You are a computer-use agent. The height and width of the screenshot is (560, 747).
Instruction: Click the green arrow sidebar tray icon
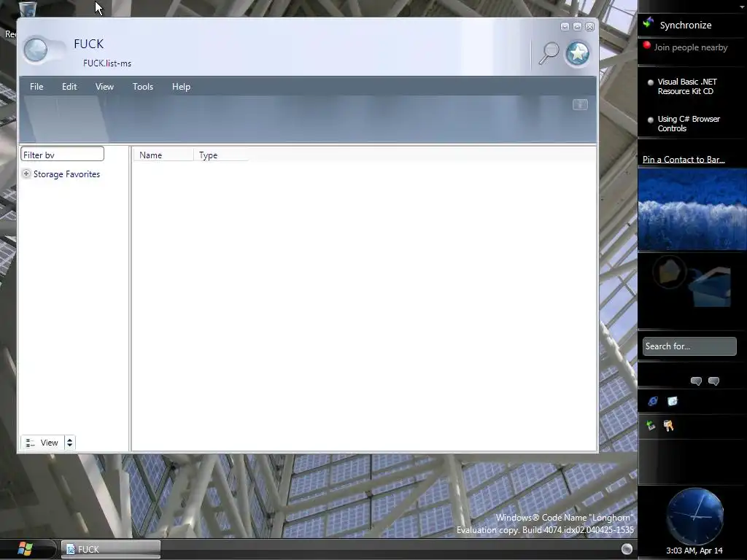tap(651, 425)
